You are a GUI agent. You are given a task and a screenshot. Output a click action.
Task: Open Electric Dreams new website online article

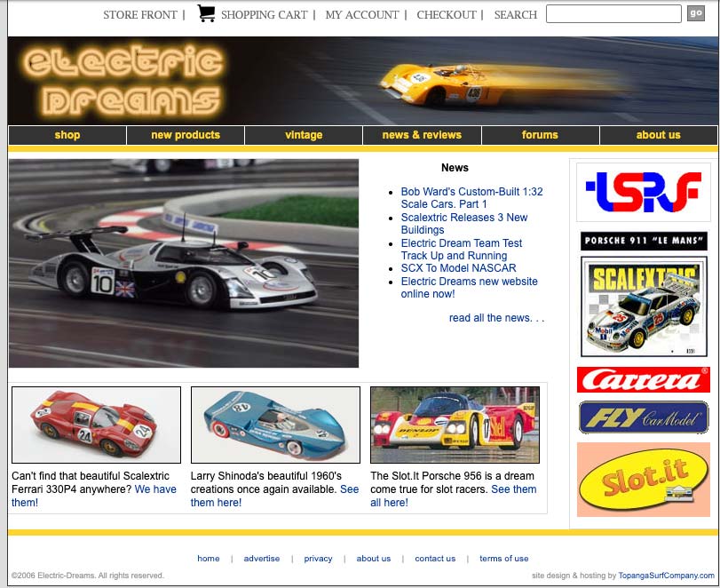point(469,287)
